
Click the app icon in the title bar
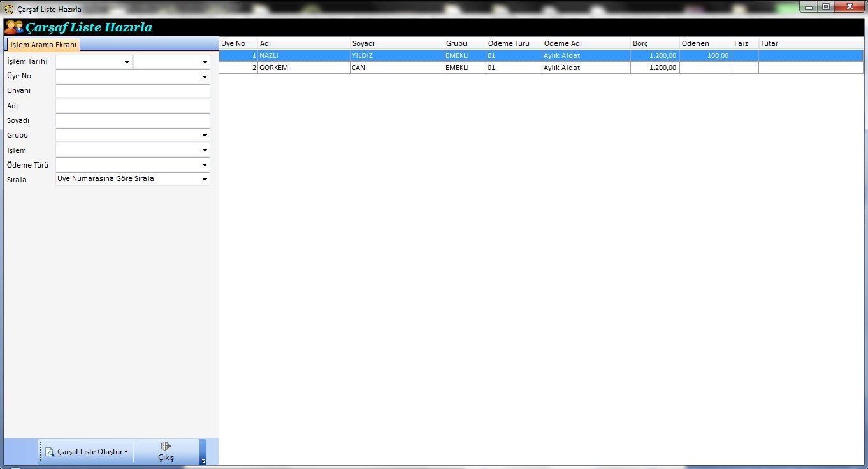pos(9,10)
